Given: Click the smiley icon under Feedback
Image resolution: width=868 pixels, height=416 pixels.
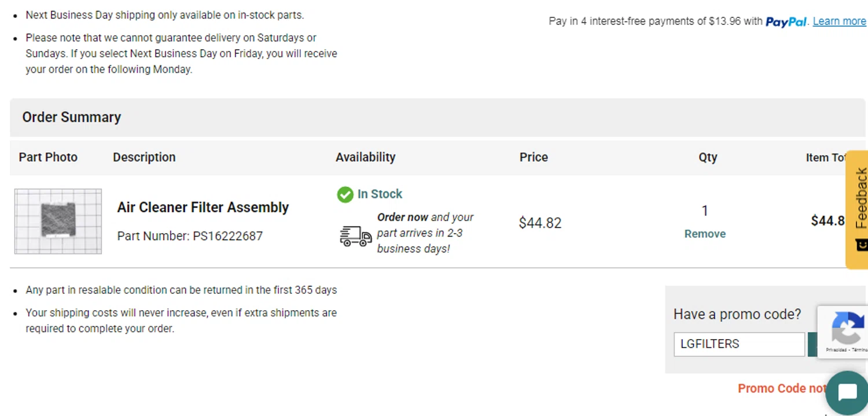Looking at the screenshot, I should tap(861, 245).
